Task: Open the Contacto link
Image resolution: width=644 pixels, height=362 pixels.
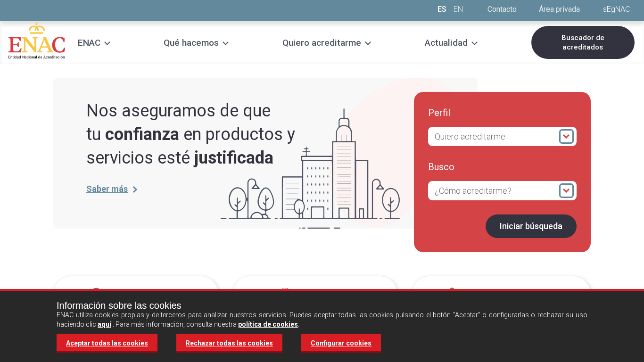Action: 502,9
